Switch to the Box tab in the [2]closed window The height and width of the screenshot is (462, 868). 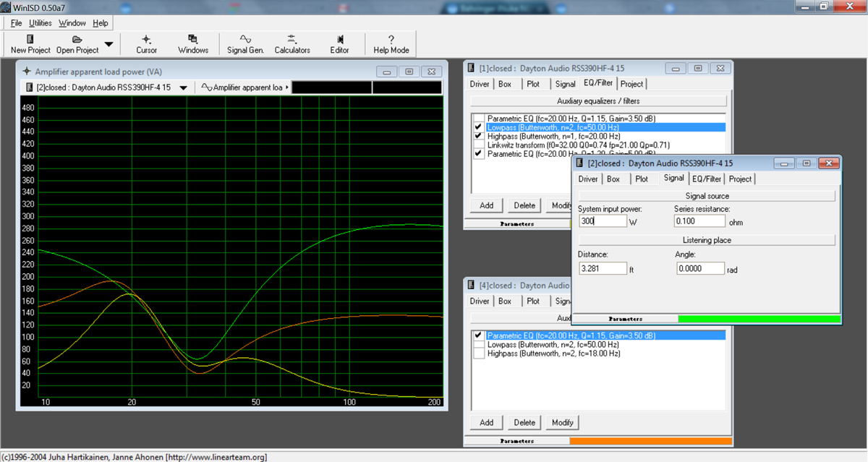pyautogui.click(x=613, y=179)
